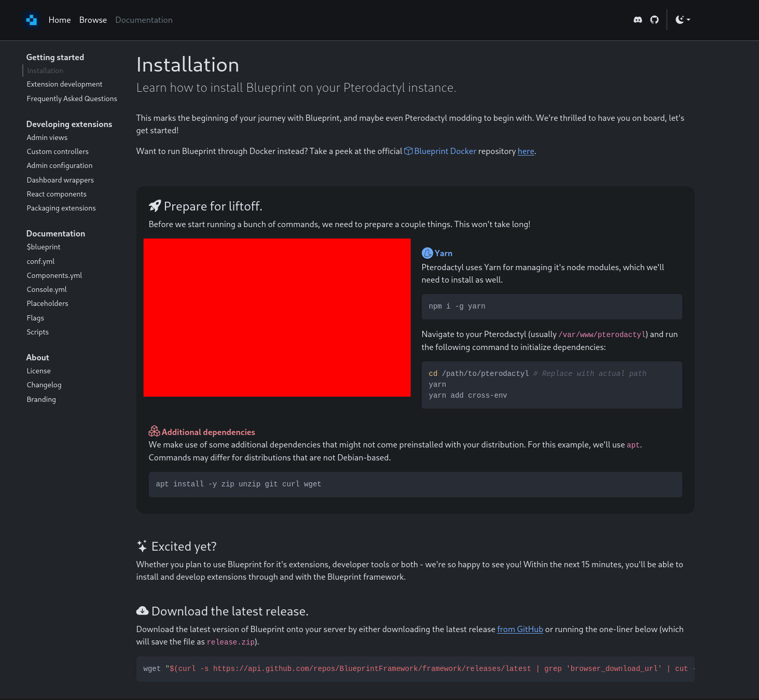
Task: Open Frequently Asked Questions page
Action: [x=72, y=99]
